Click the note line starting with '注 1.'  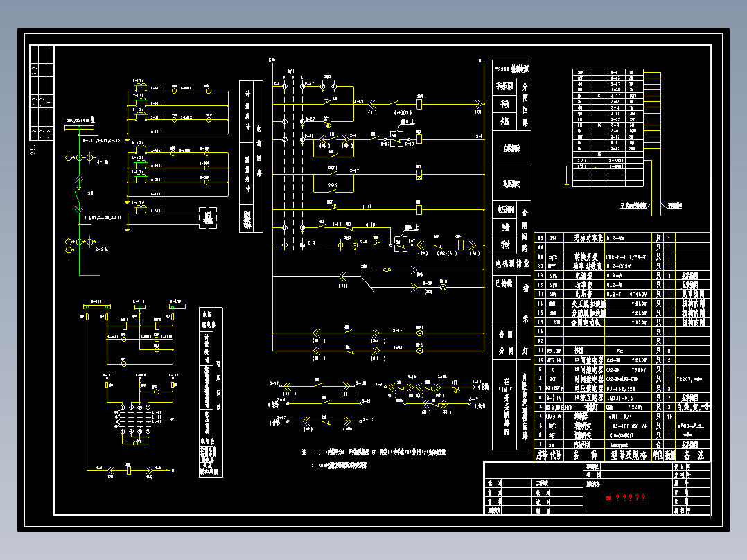pos(373,453)
